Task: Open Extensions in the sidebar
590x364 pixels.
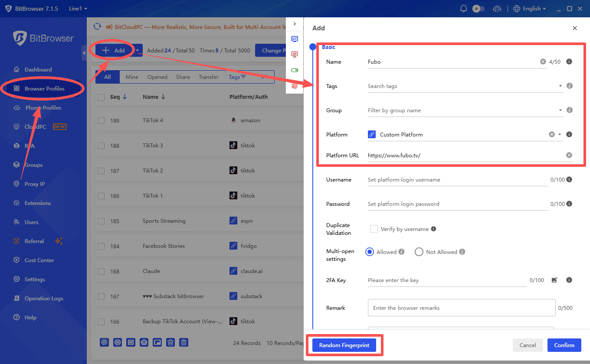Action: point(38,203)
